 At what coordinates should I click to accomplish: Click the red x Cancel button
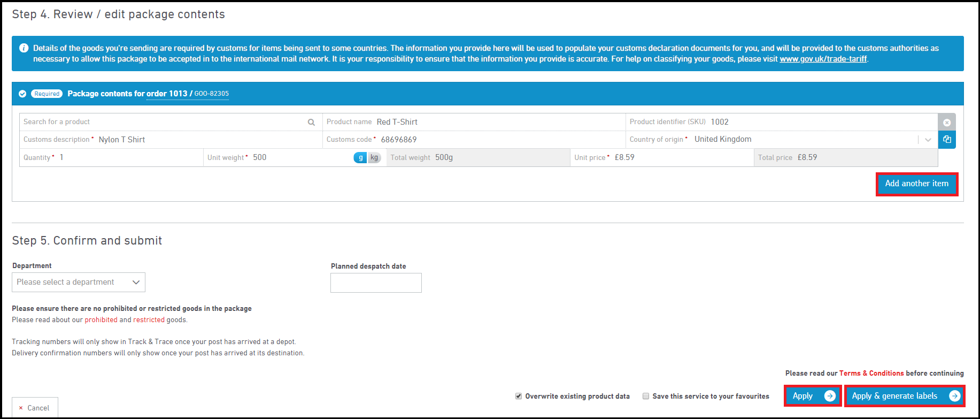35,408
